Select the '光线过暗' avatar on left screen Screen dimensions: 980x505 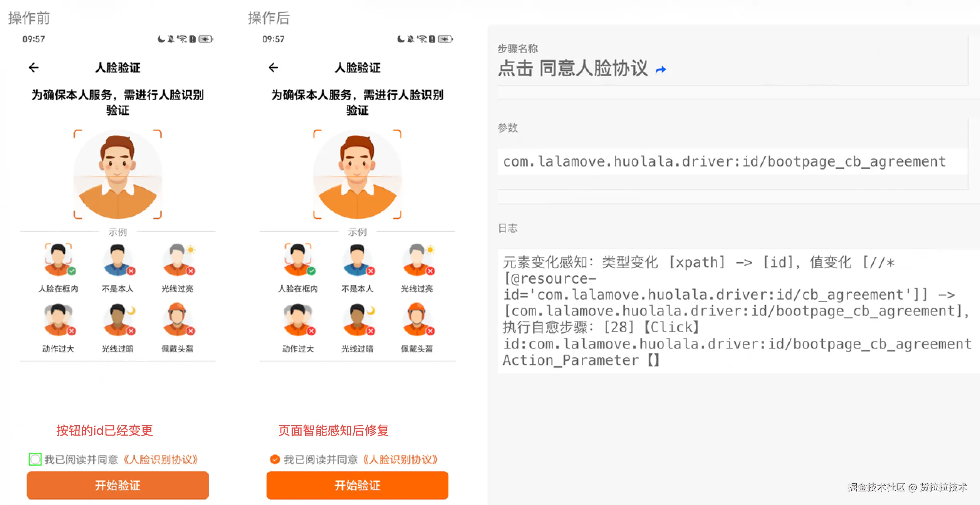118,319
